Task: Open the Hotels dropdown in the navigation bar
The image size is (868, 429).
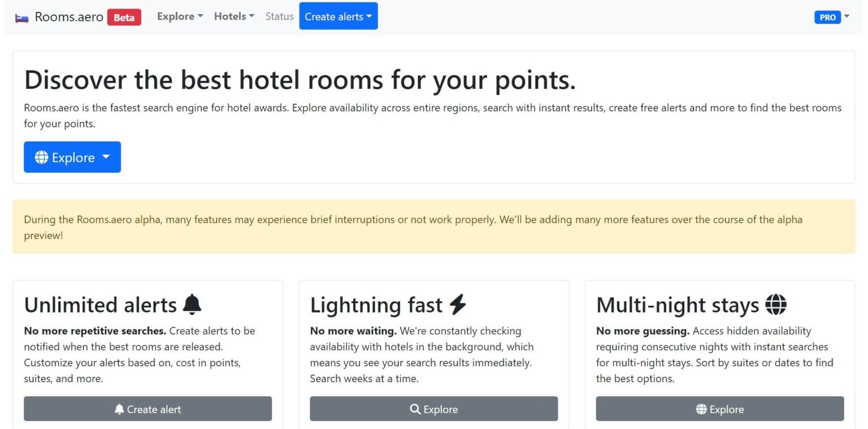Action: 234,16
